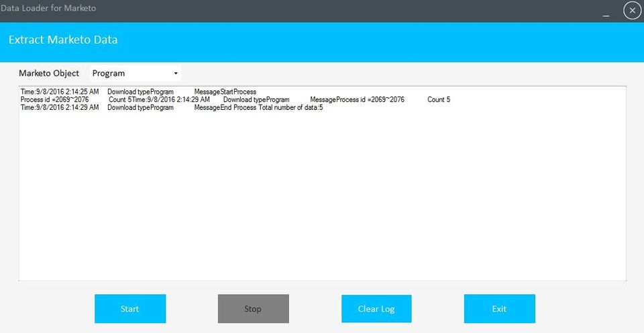Click the grayed Stop button

(x=254, y=308)
